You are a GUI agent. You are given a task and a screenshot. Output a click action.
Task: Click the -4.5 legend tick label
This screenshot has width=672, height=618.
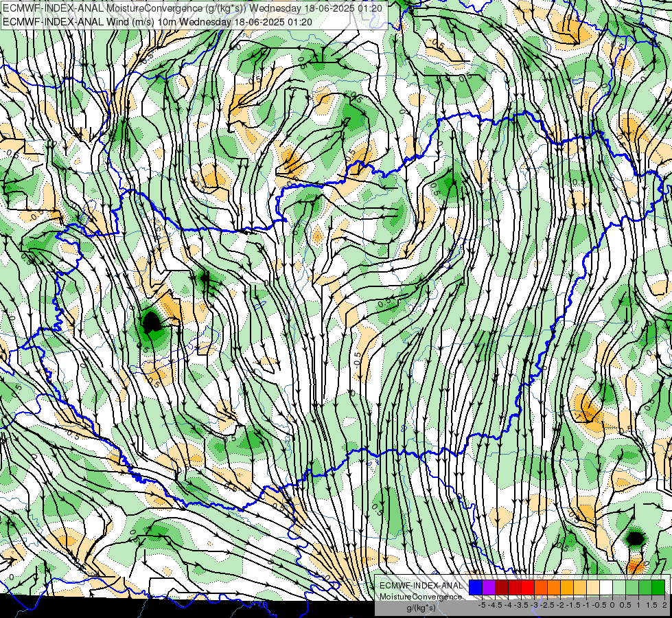pyautogui.click(x=495, y=605)
